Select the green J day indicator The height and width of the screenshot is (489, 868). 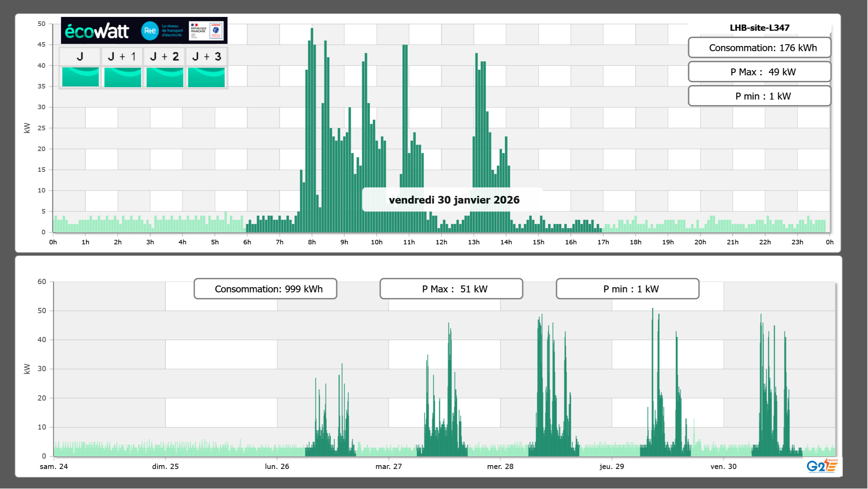pyautogui.click(x=80, y=77)
